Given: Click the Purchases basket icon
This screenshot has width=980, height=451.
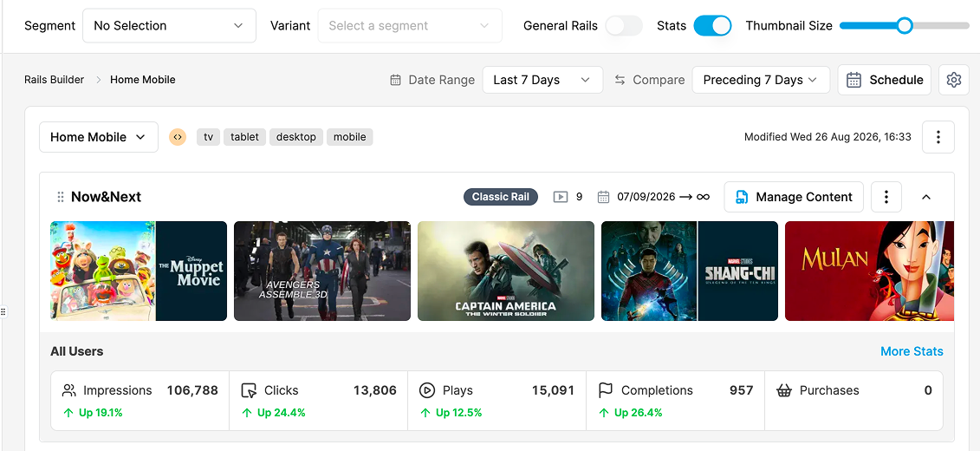Looking at the screenshot, I should pos(784,391).
